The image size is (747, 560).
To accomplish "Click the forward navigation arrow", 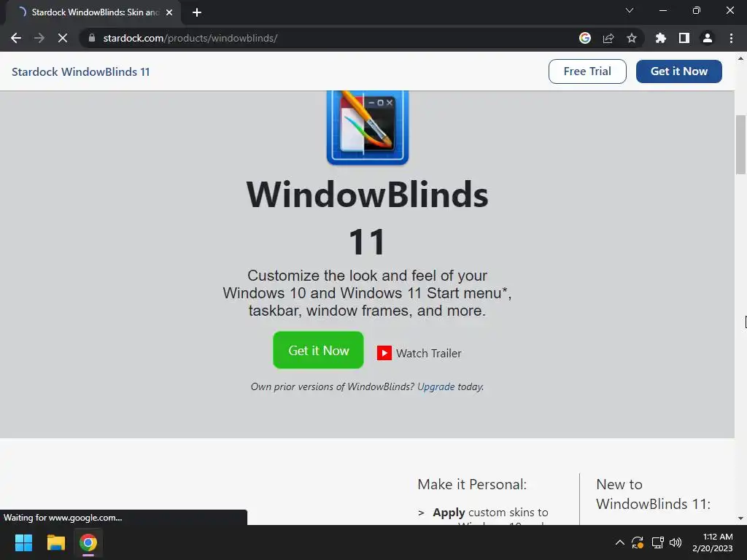I will [x=39, y=38].
